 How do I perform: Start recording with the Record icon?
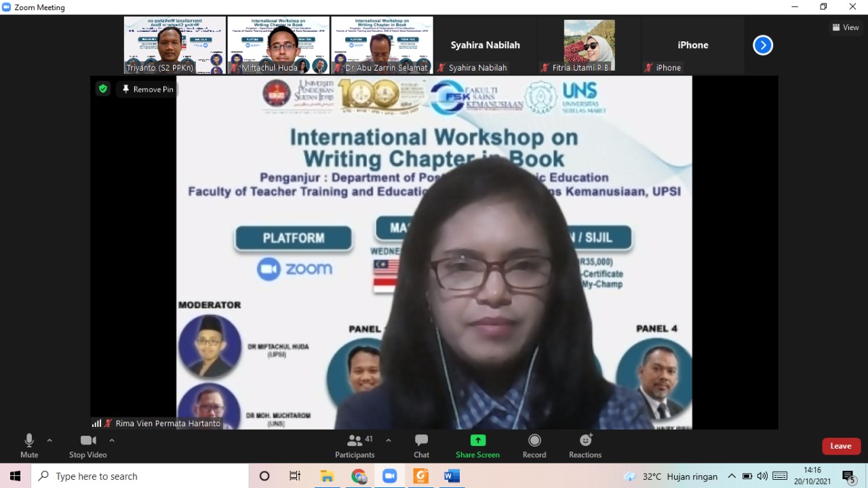pyautogui.click(x=534, y=445)
